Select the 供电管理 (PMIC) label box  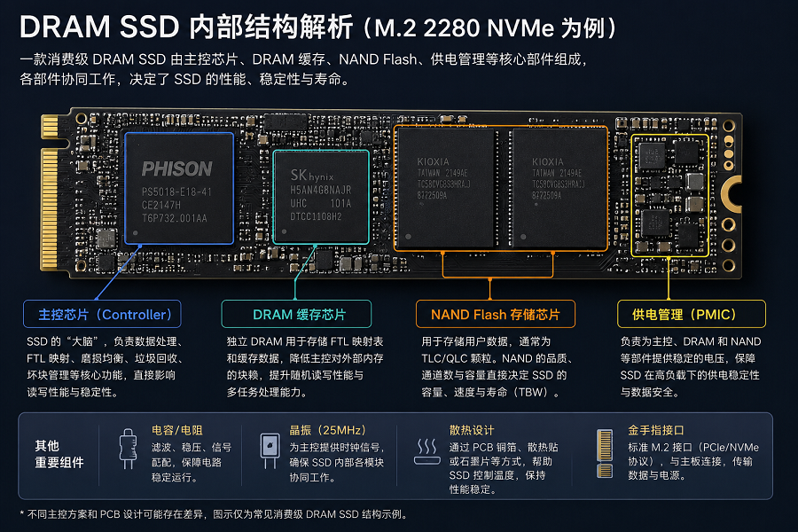point(691,314)
